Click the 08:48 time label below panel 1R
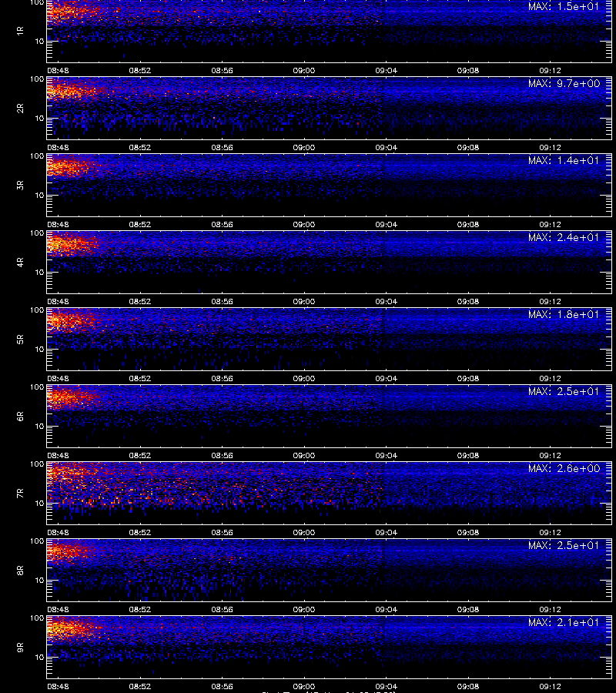The height and width of the screenshot is (693, 616). pos(58,71)
